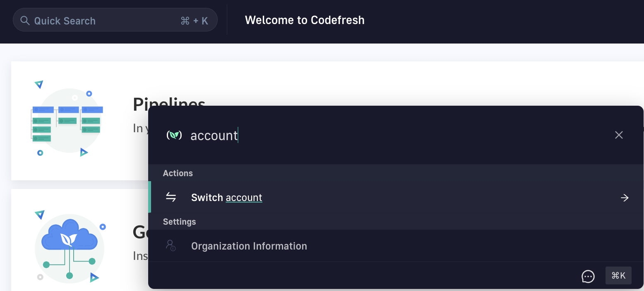Select the Switch account action
The height and width of the screenshot is (291, 644).
[x=227, y=198]
